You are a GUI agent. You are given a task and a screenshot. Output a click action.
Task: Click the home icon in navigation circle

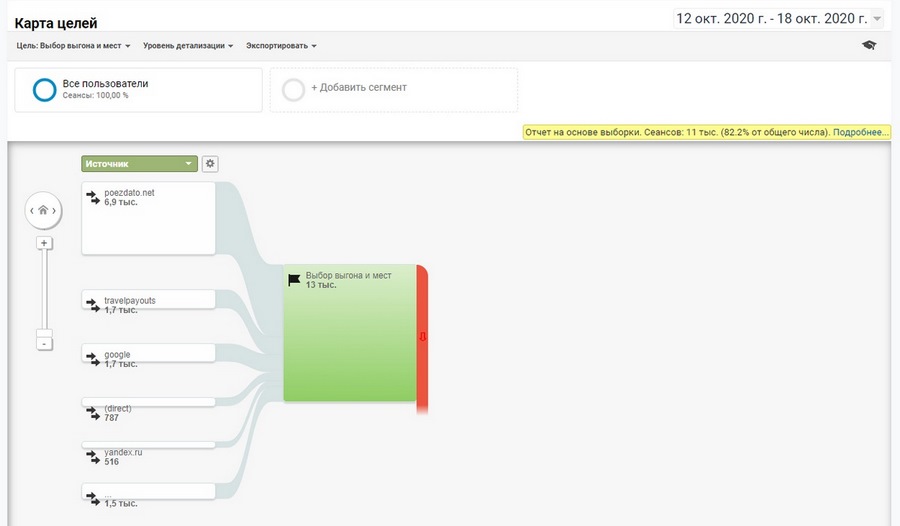(x=43, y=210)
